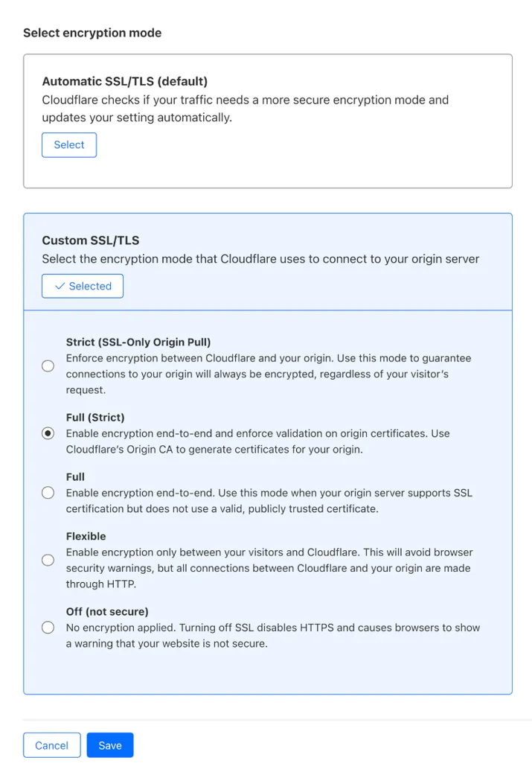The image size is (532, 766).
Task: Click the Selected button under Custom SSL/TLS
Action: tap(83, 287)
